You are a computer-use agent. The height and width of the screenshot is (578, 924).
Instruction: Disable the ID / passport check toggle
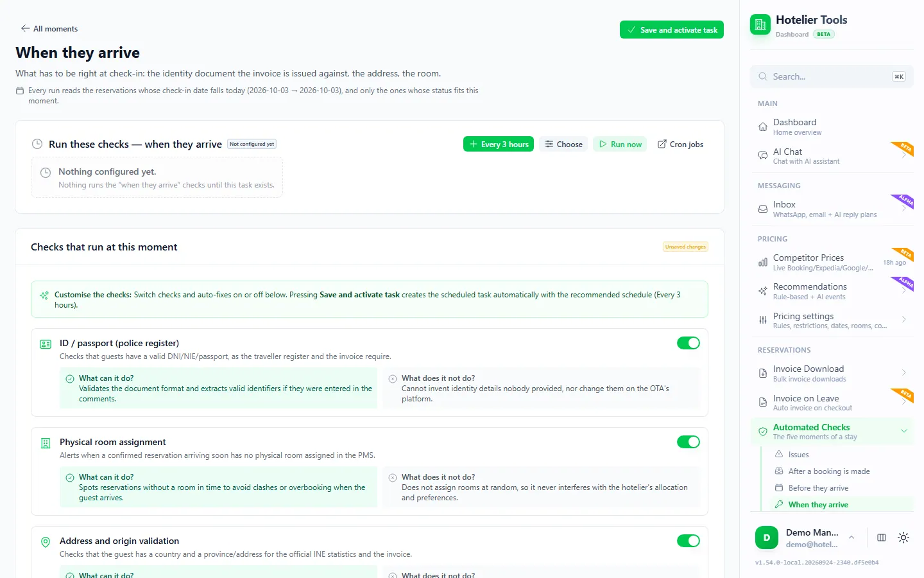click(x=689, y=343)
